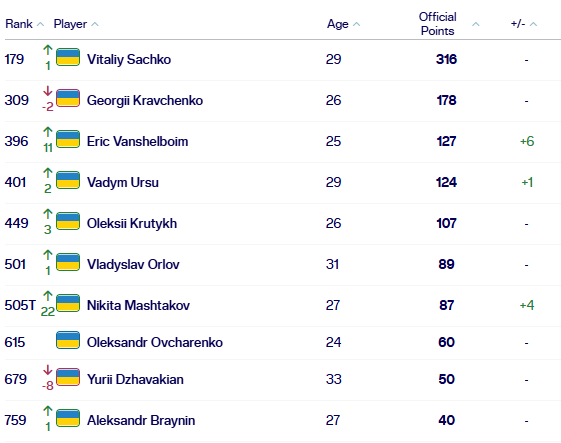Select the Player column header label
Viewport: 561px width, 443px height.
click(70, 24)
